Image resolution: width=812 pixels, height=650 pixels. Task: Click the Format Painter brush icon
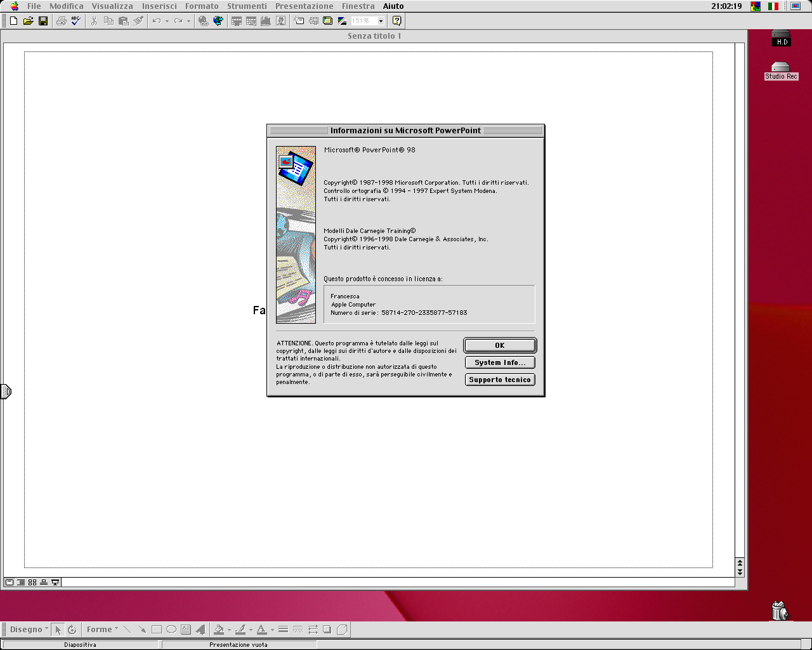click(x=138, y=21)
